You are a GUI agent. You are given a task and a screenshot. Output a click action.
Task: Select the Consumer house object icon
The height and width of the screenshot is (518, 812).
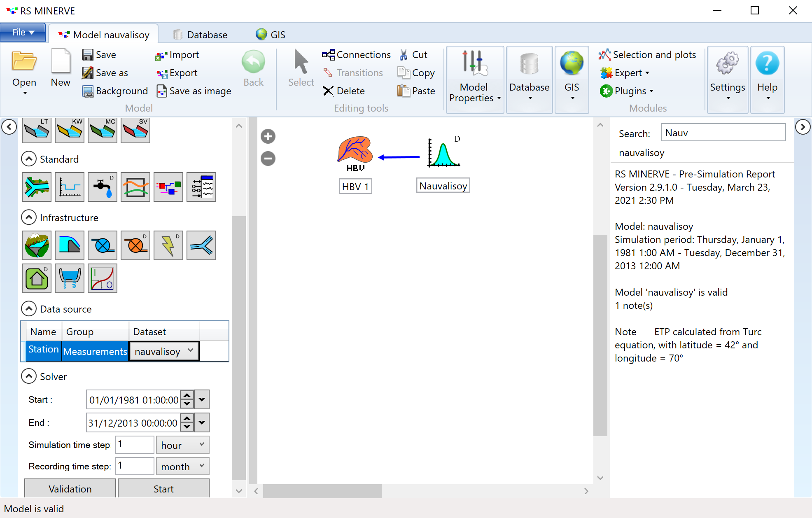[37, 278]
